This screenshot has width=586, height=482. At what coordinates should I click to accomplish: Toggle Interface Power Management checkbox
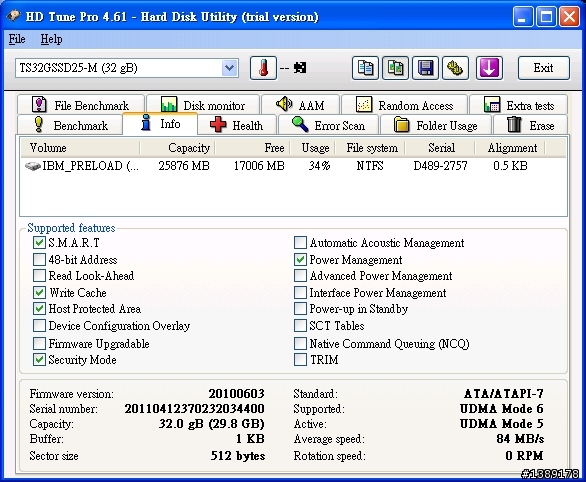300,292
